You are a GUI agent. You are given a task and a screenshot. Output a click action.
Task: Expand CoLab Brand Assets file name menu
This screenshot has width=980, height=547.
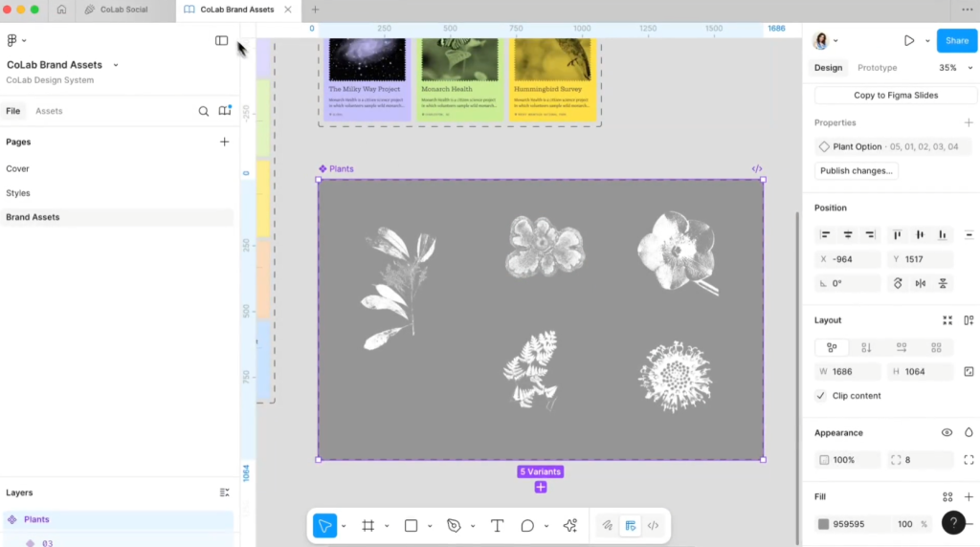pyautogui.click(x=116, y=65)
